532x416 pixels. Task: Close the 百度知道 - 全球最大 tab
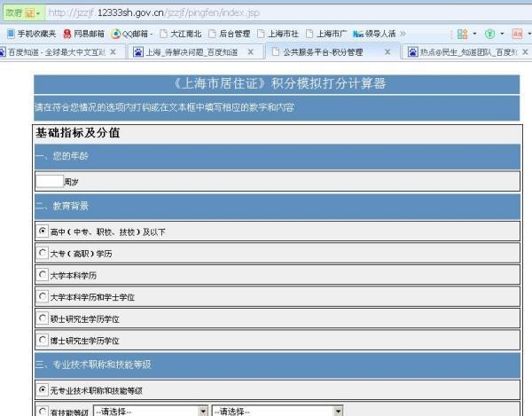tap(113, 52)
